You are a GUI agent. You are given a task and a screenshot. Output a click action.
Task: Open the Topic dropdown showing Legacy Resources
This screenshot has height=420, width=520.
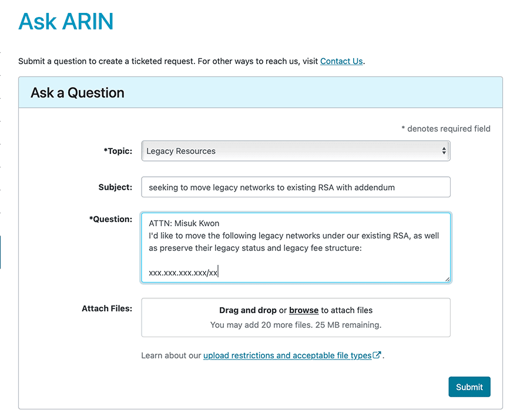pyautogui.click(x=296, y=151)
